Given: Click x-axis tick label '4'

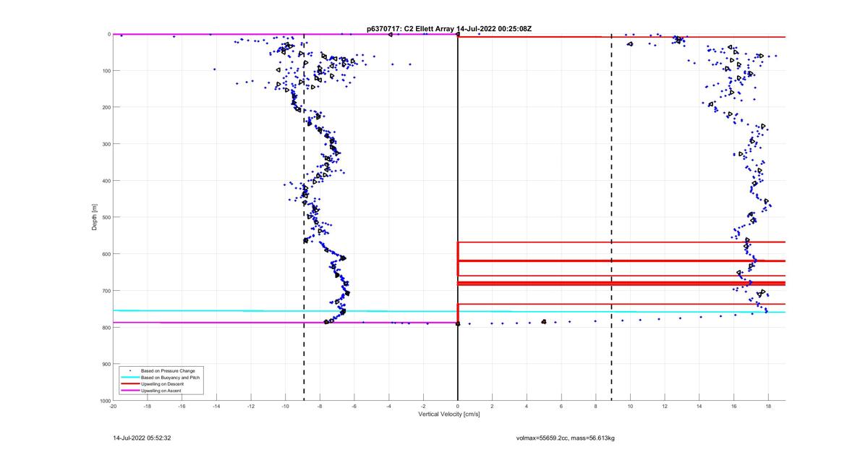Looking at the screenshot, I should coord(527,406).
